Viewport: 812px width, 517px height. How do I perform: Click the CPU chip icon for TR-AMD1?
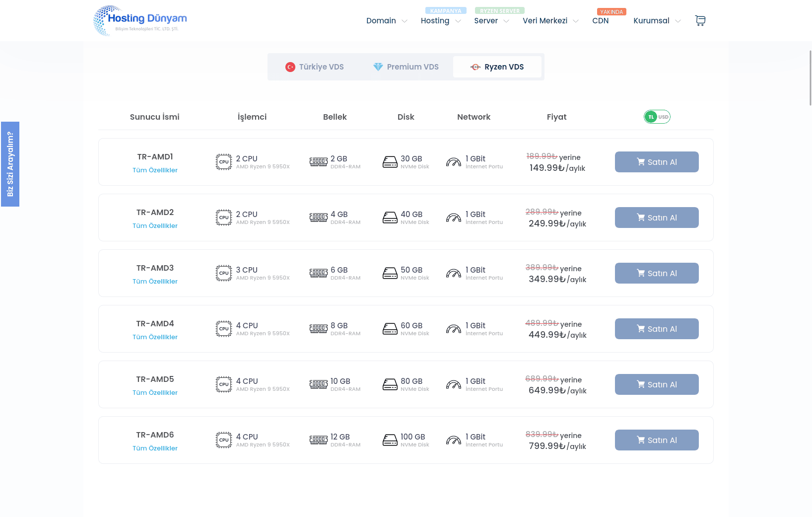click(x=224, y=162)
